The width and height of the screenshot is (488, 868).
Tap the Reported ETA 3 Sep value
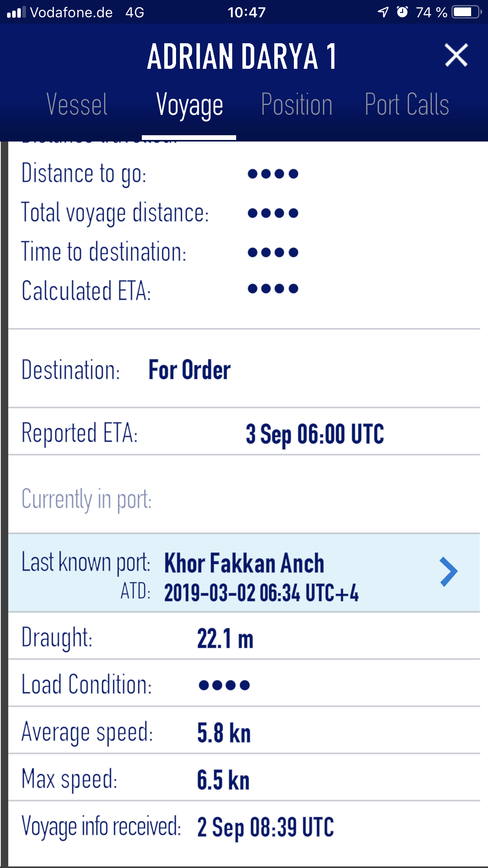315,434
